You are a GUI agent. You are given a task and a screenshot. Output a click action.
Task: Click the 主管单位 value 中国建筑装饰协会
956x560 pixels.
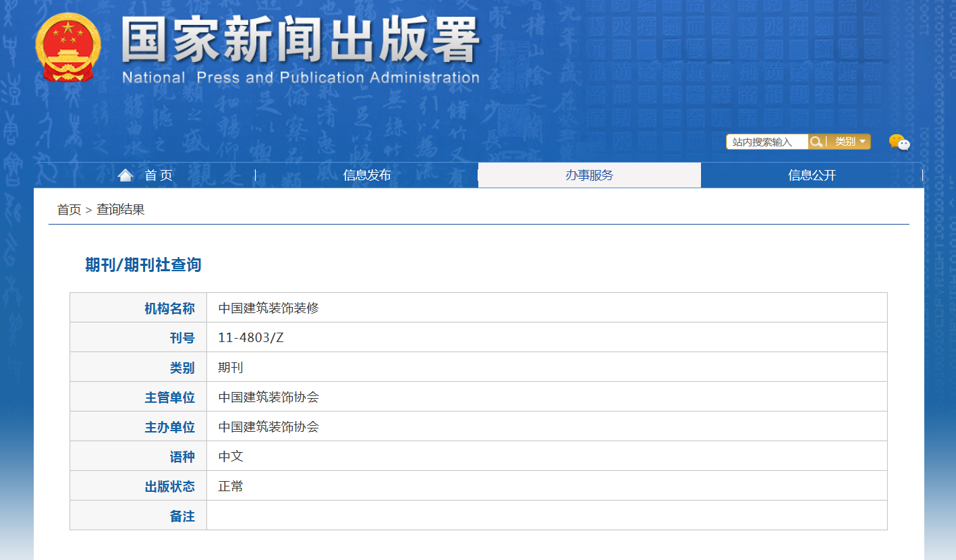coord(269,397)
